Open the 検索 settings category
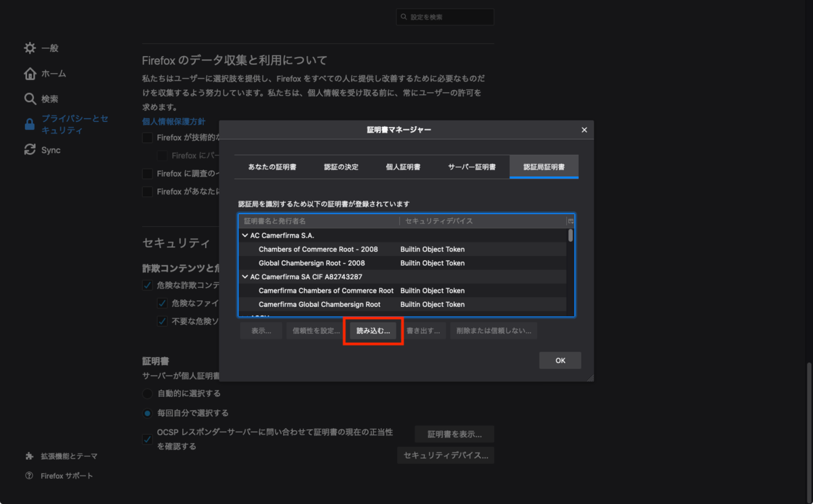 point(49,99)
